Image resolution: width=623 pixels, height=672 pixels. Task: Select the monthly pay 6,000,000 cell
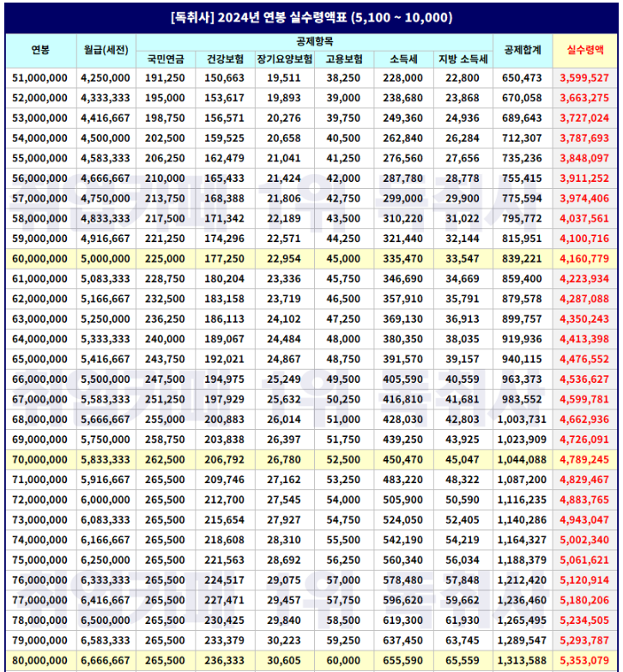pos(106,500)
